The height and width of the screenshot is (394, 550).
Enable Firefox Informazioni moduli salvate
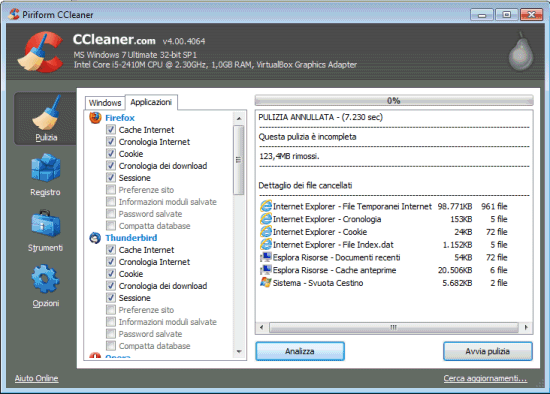(x=111, y=201)
